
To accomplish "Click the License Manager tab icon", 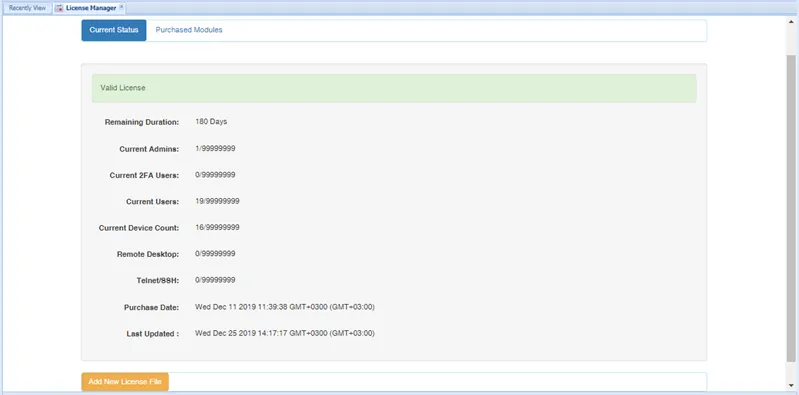I will tap(60, 8).
